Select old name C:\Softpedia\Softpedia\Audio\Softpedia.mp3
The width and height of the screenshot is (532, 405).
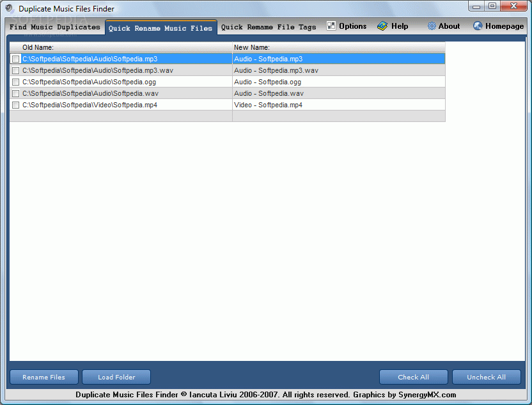90,59
